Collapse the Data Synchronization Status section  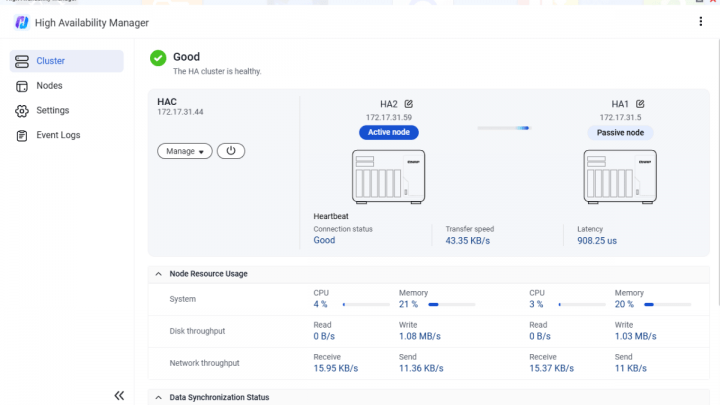click(159, 397)
